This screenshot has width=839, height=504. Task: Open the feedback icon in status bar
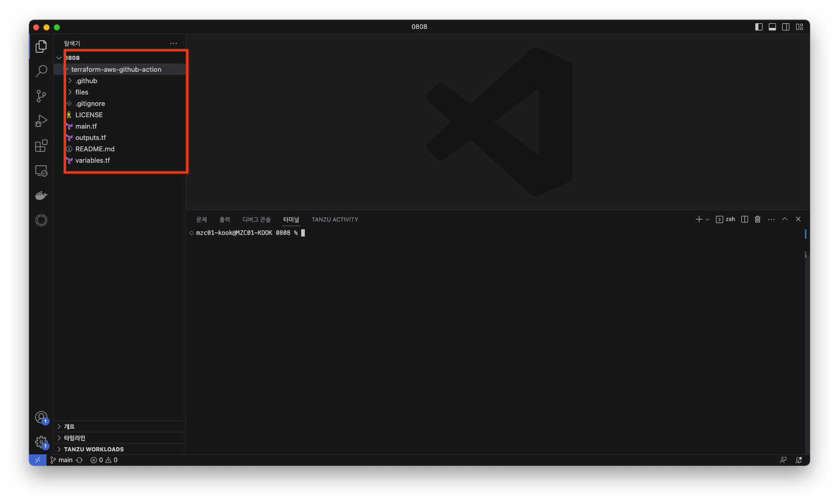[783, 460]
